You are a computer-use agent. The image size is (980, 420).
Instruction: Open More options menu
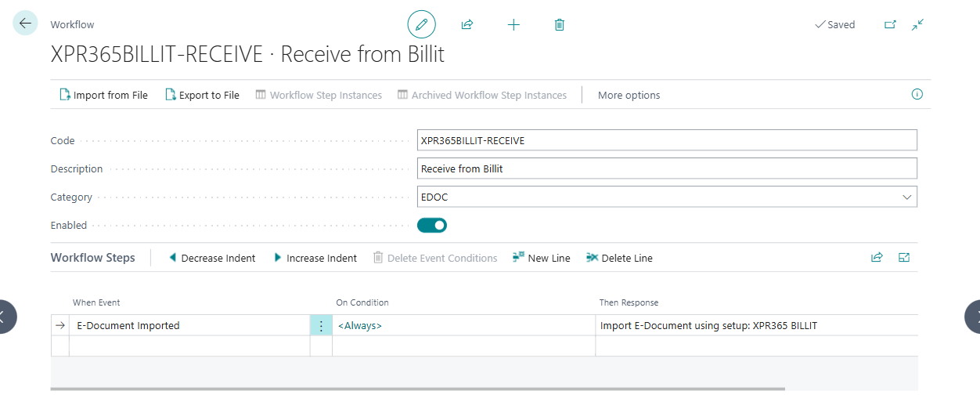click(x=629, y=96)
